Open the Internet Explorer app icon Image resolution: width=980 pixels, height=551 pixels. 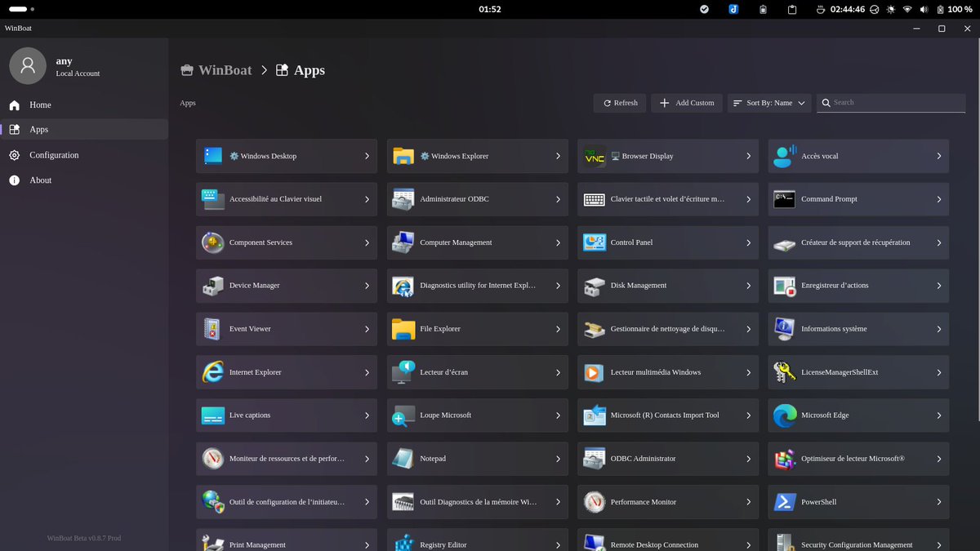tap(212, 372)
